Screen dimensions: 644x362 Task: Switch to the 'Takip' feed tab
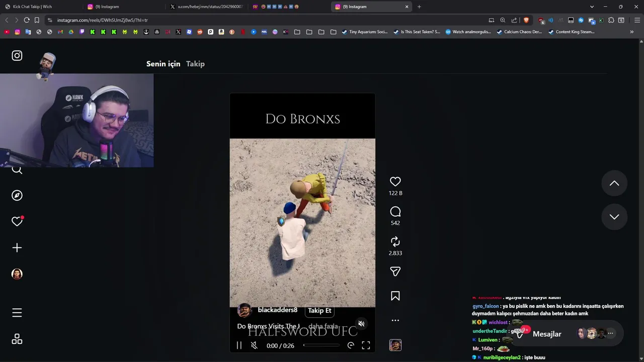[195, 64]
